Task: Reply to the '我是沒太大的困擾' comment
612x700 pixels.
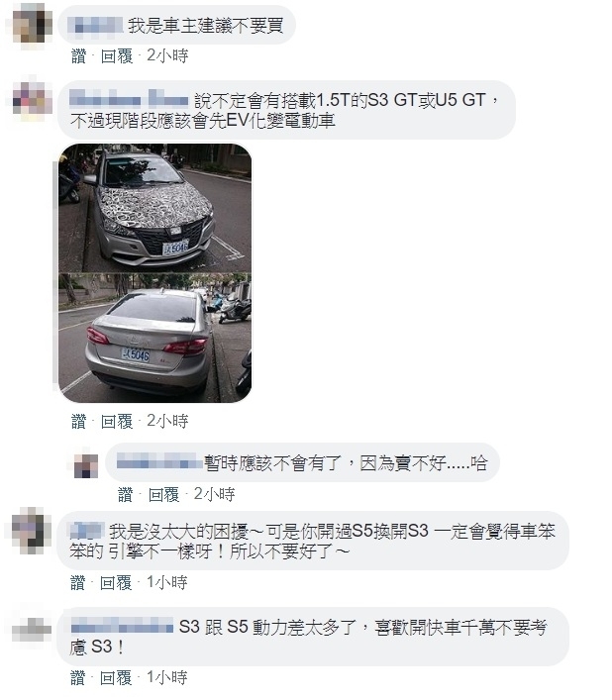Action: [x=116, y=583]
